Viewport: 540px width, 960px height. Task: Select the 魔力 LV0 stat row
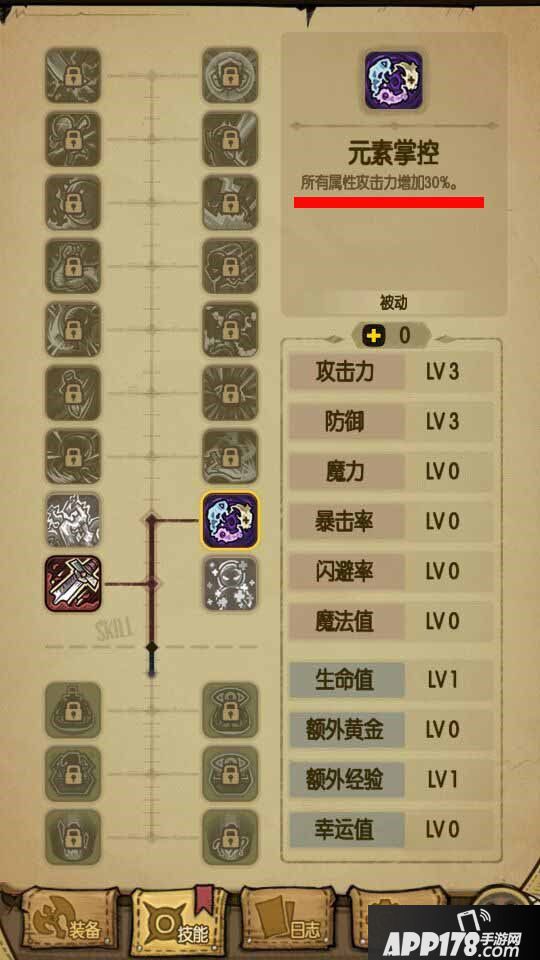point(391,471)
